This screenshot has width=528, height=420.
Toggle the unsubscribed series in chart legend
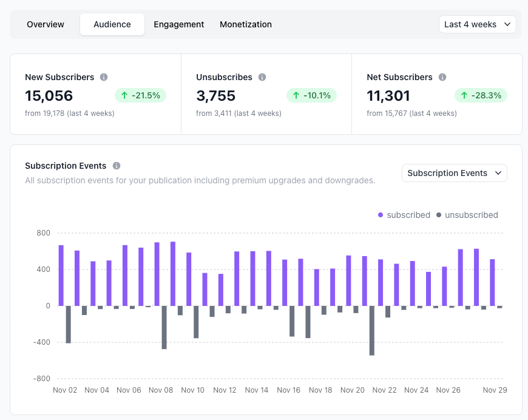(467, 215)
